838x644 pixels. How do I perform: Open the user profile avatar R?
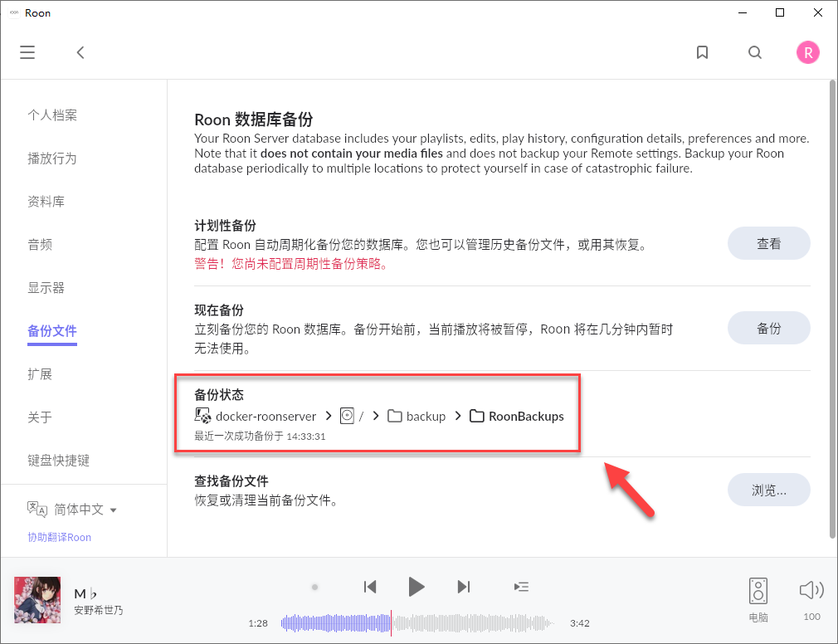(x=807, y=52)
